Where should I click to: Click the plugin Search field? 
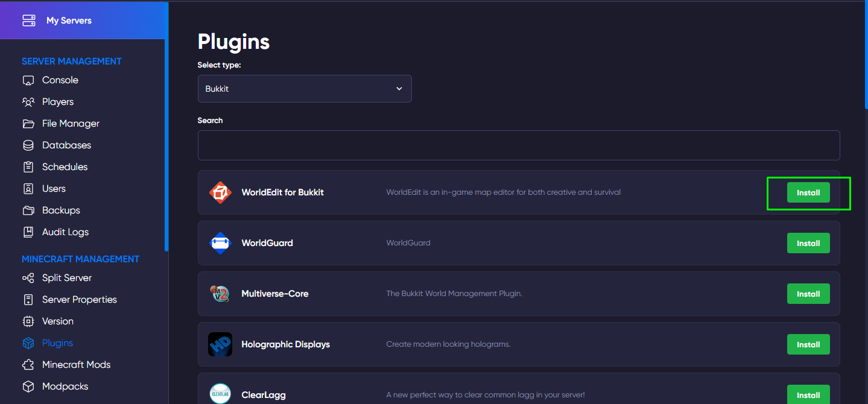[x=519, y=145]
